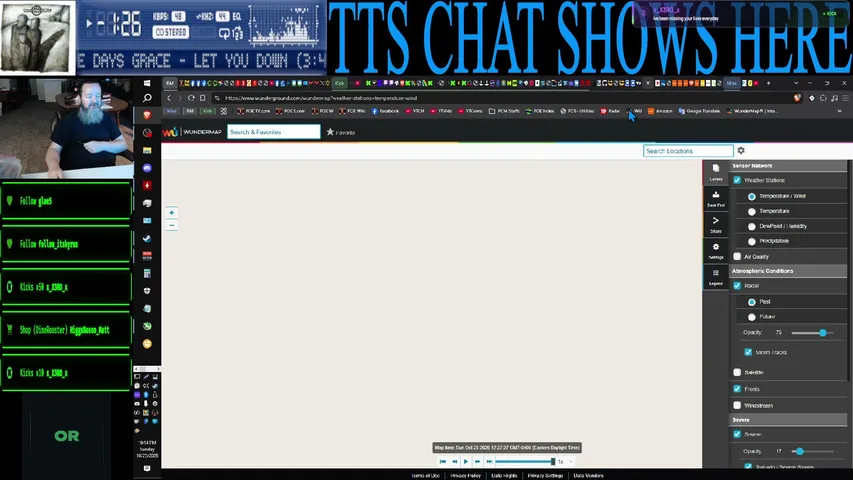Toggle the Severe checkbox
The width and height of the screenshot is (853, 480).
[x=737, y=434]
